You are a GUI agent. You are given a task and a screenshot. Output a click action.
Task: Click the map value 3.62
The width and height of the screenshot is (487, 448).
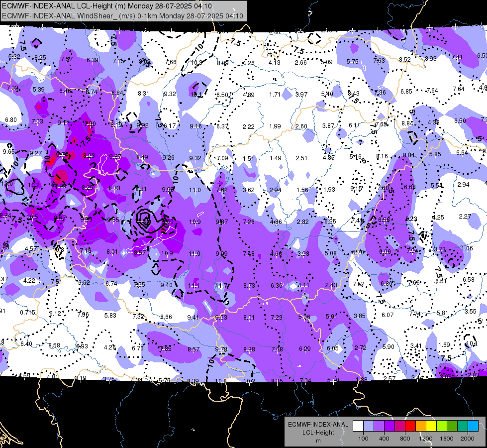(248, 190)
